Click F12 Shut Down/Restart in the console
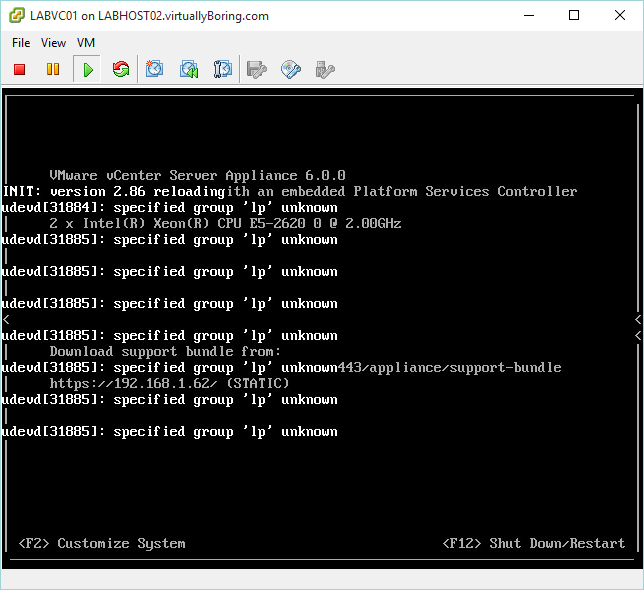Viewport: 644px width, 590px height. pyautogui.click(x=534, y=543)
